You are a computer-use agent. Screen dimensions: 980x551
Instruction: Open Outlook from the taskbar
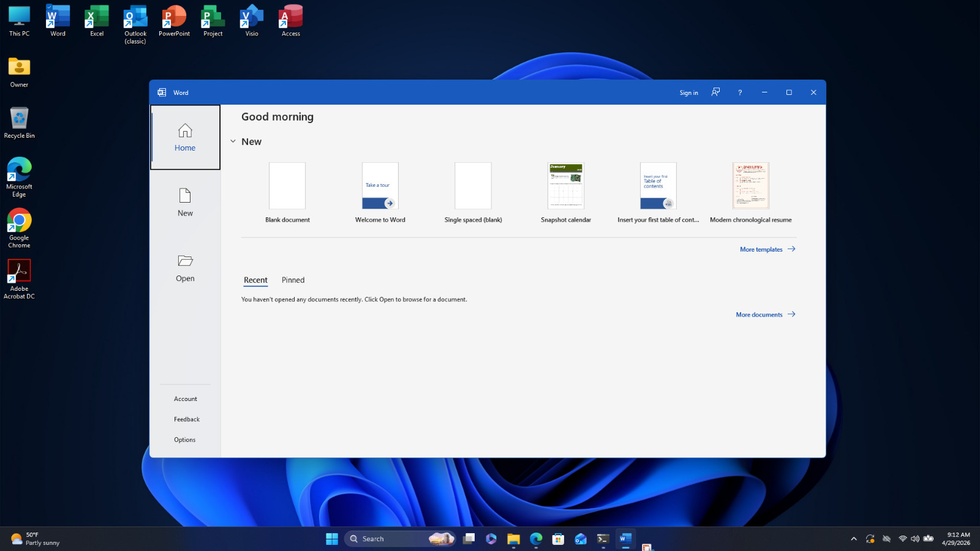[581, 539]
